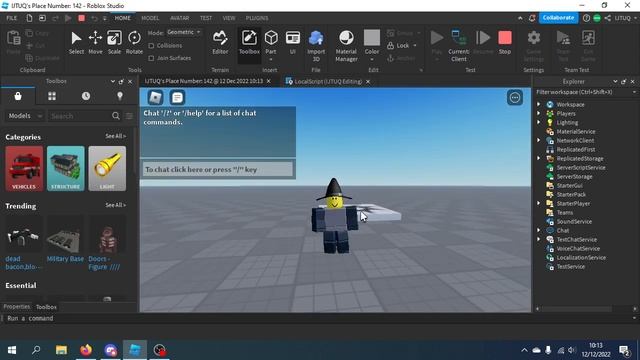The width and height of the screenshot is (640, 360).
Task: Open the Terrain Editor
Action: tap(220, 42)
